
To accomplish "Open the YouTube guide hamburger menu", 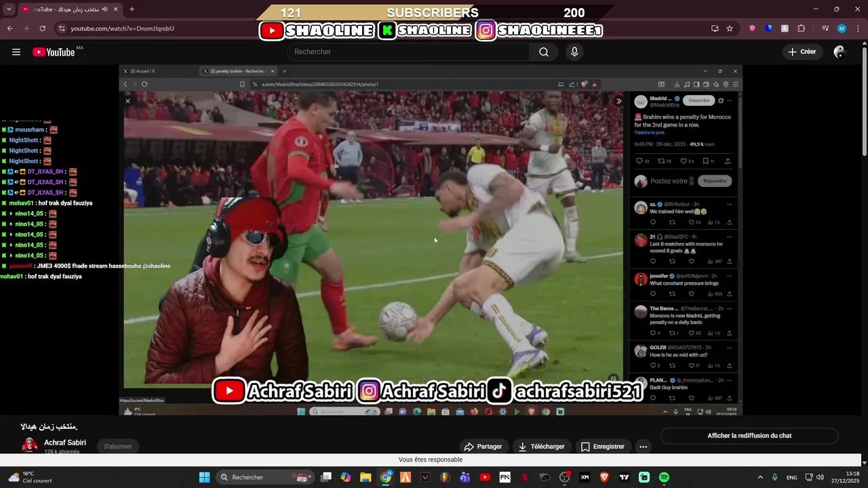I will click(x=16, y=52).
